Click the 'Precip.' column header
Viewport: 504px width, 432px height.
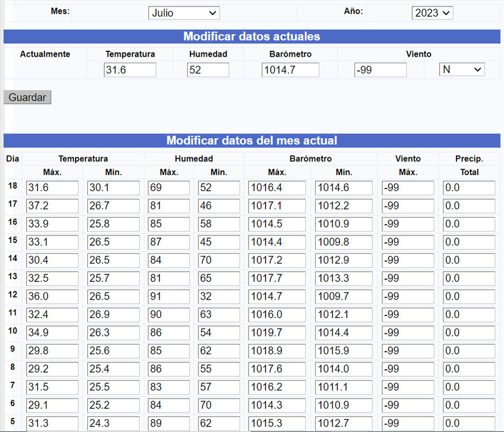469,159
